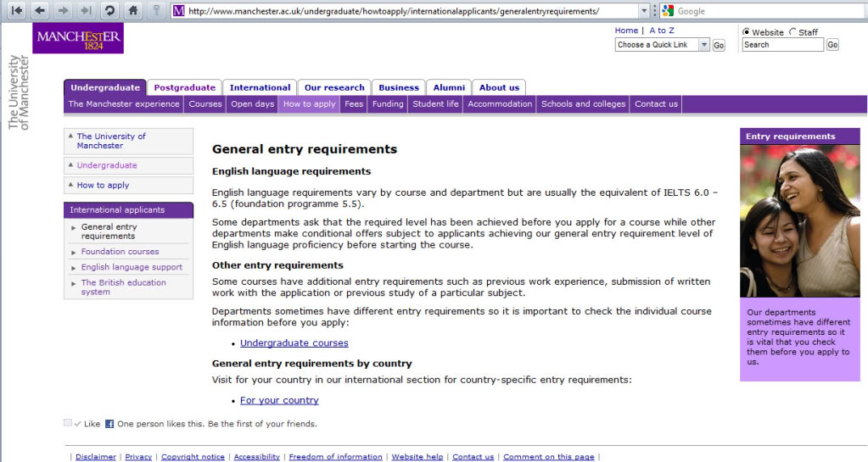Click the Manchester 1824 logo
868x462 pixels.
[x=78, y=38]
